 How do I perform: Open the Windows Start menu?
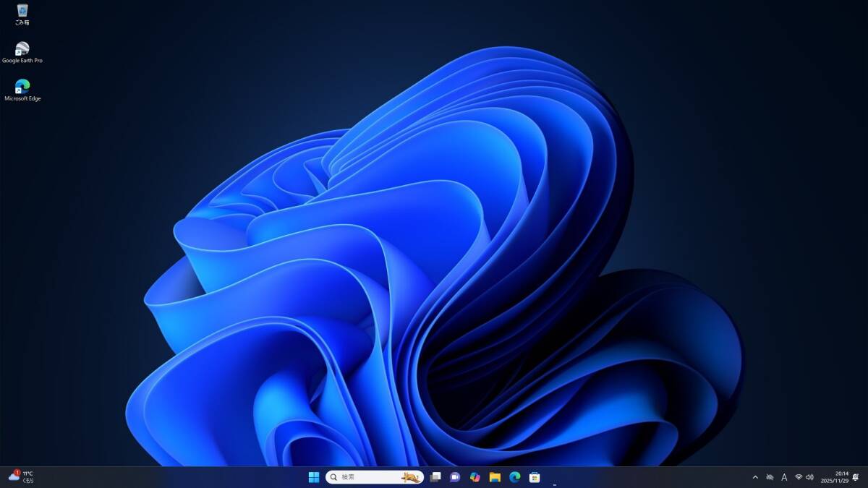click(314, 477)
